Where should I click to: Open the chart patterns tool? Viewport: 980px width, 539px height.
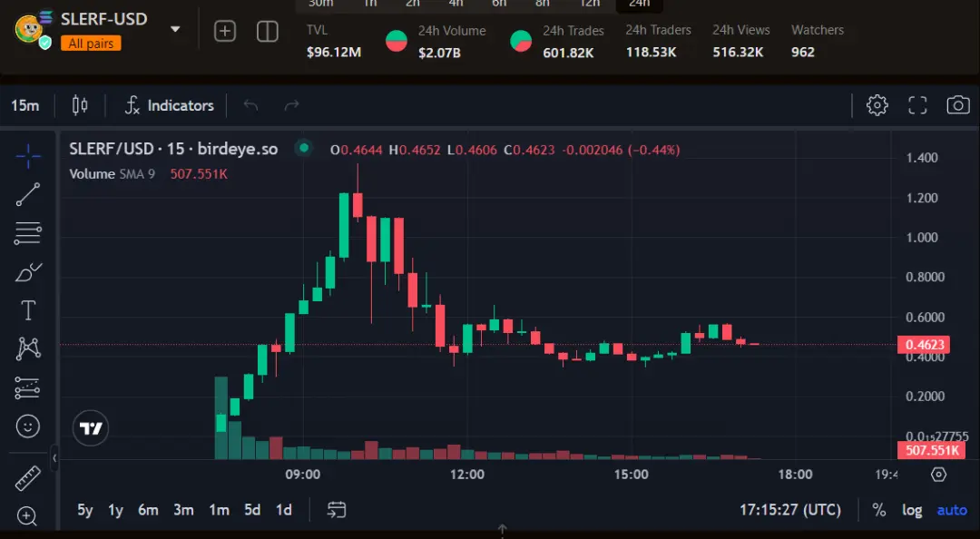click(x=28, y=349)
